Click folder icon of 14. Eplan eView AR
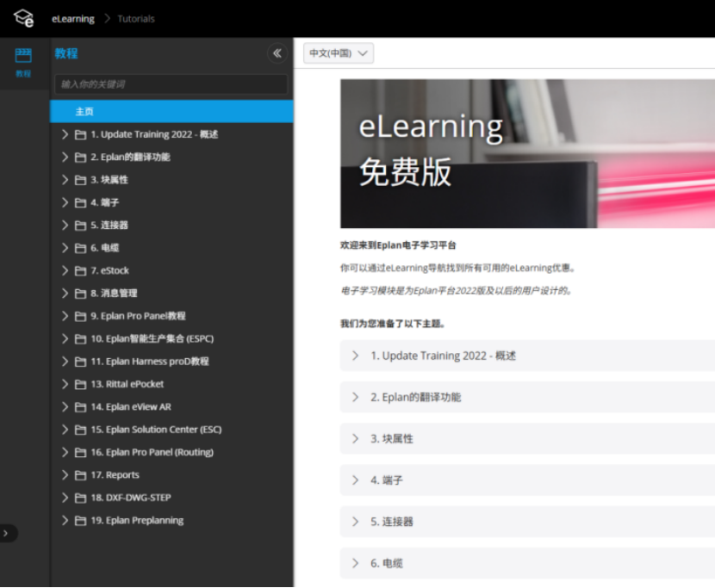This screenshot has width=715, height=588. pos(80,407)
